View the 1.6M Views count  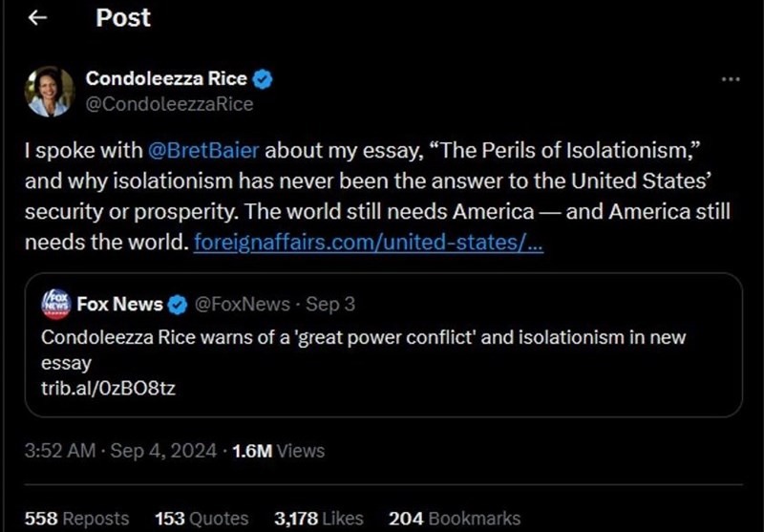[278, 451]
